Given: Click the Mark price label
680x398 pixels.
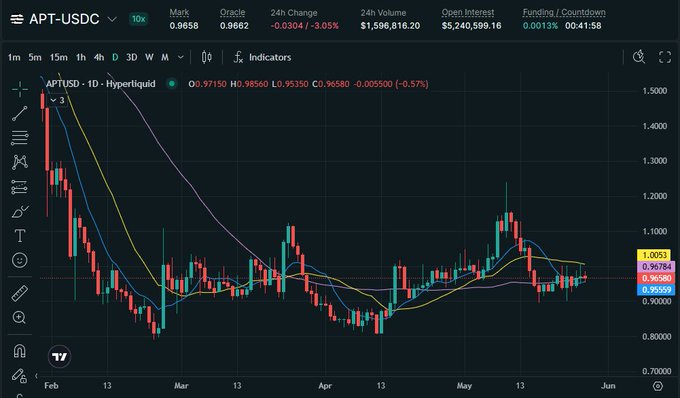Looking at the screenshot, I should [180, 13].
